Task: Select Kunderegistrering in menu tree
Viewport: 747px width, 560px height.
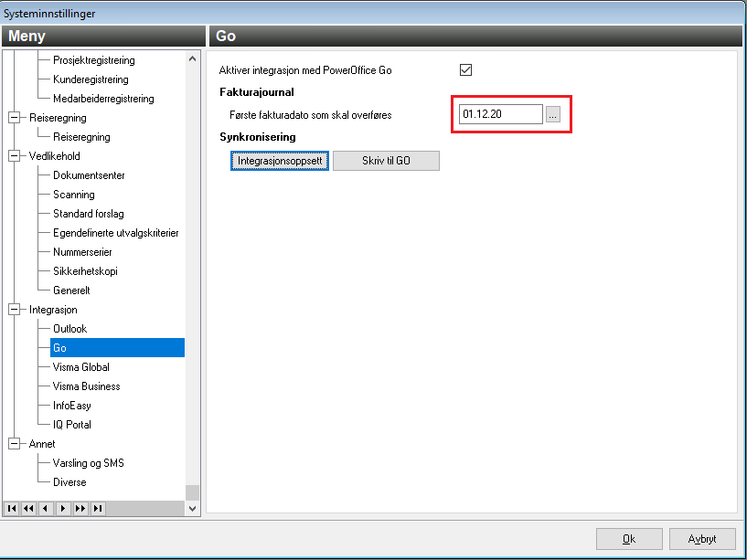Action: coord(91,79)
